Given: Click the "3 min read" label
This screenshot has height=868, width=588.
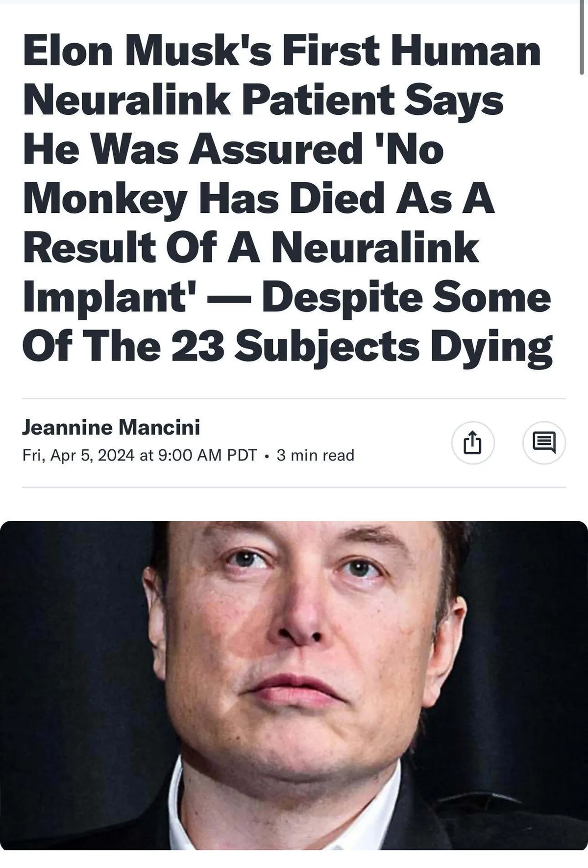Looking at the screenshot, I should pos(315,455).
